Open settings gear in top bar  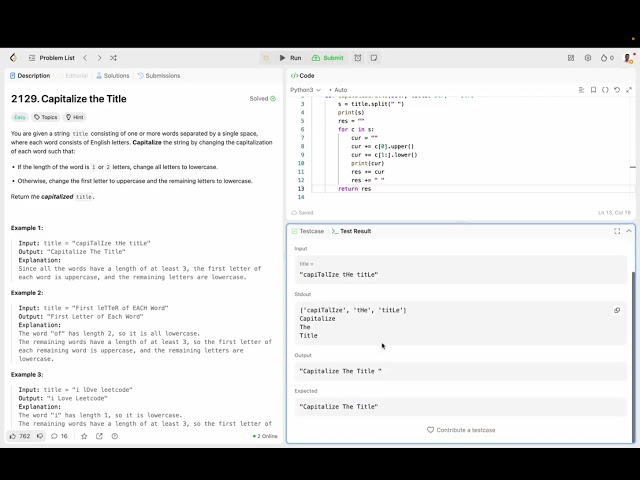tap(588, 58)
